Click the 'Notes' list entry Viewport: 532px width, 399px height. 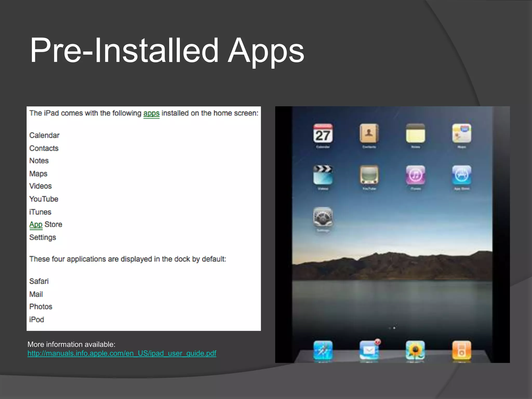tap(39, 161)
